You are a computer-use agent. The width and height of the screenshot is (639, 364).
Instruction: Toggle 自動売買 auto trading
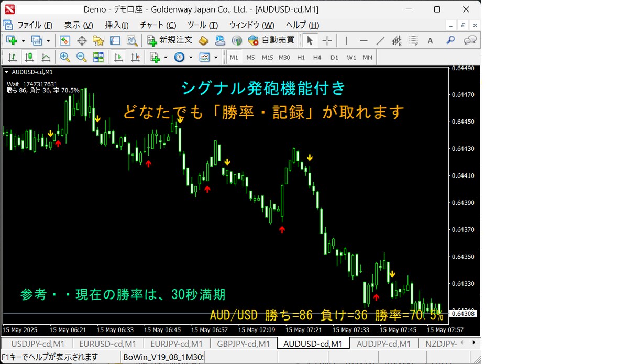(271, 40)
